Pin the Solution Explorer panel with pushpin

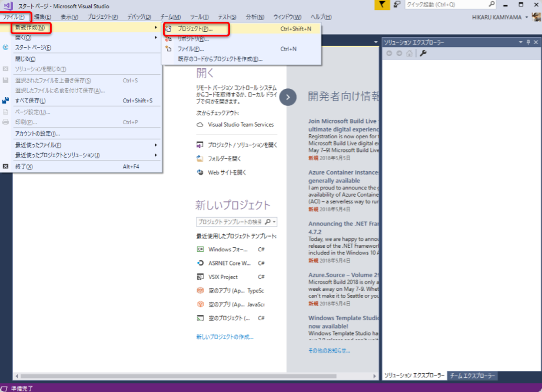[528, 42]
